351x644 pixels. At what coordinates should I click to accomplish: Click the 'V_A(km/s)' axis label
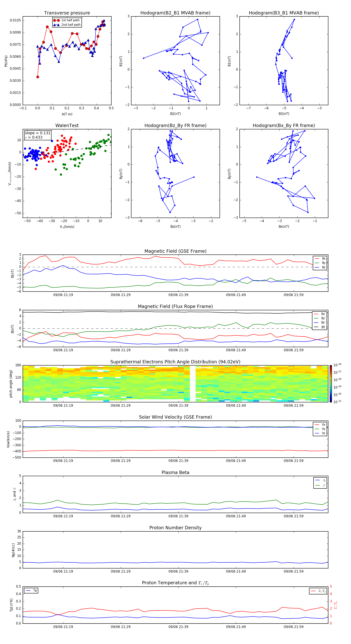point(67,227)
